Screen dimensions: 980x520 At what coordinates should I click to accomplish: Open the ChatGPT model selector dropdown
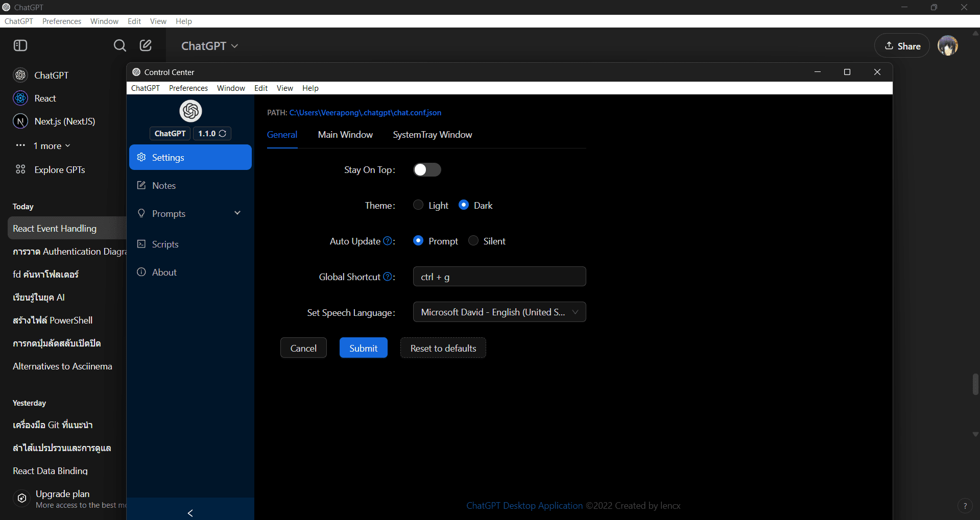209,45
